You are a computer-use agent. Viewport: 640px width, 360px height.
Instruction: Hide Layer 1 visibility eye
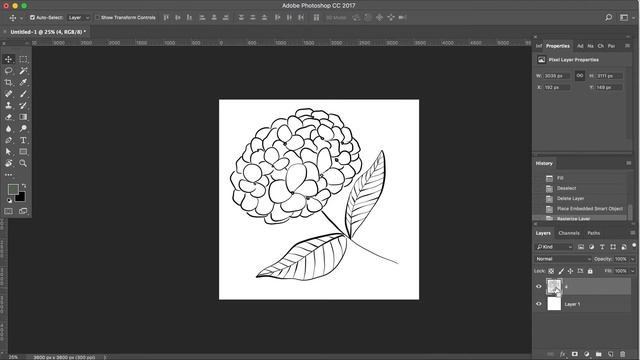pos(539,304)
